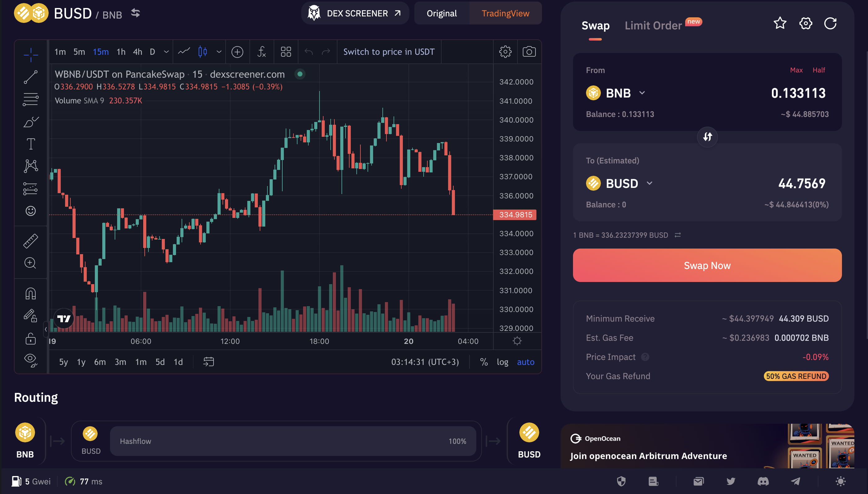
Task: Open the indicators fx menu
Action: tap(261, 52)
